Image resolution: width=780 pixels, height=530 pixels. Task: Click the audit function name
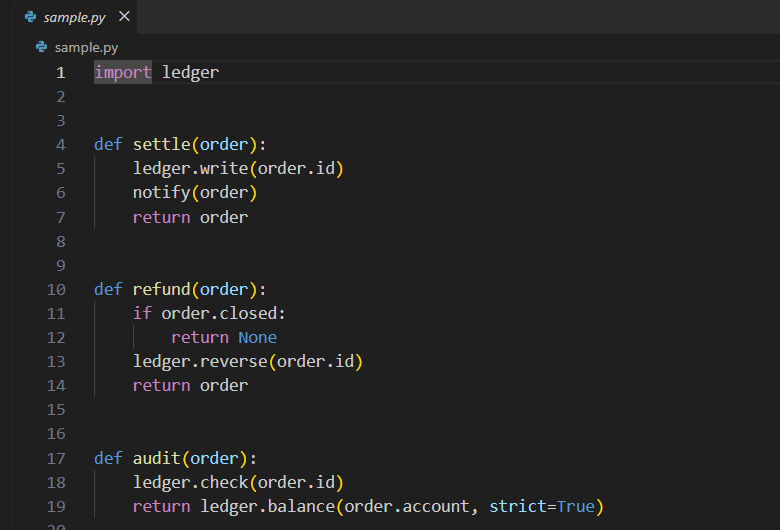[157, 458]
